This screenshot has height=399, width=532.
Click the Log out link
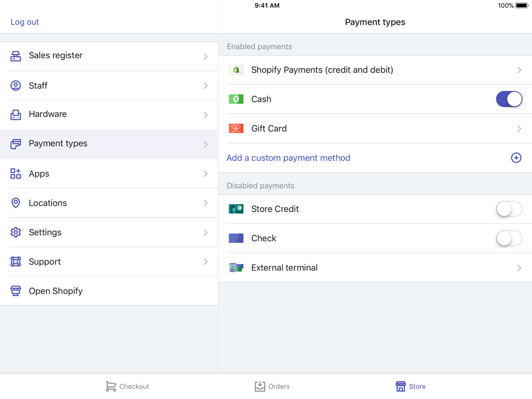25,22
